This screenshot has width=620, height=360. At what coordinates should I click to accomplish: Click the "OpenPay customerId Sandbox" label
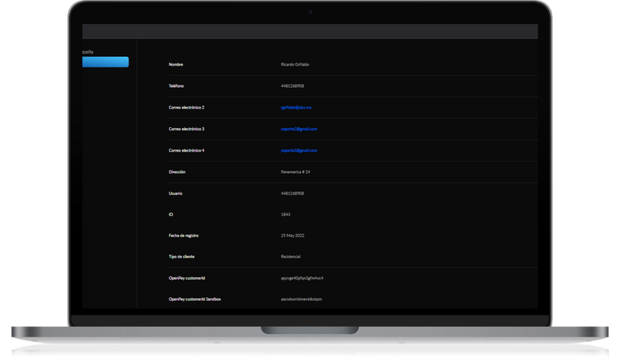(195, 299)
